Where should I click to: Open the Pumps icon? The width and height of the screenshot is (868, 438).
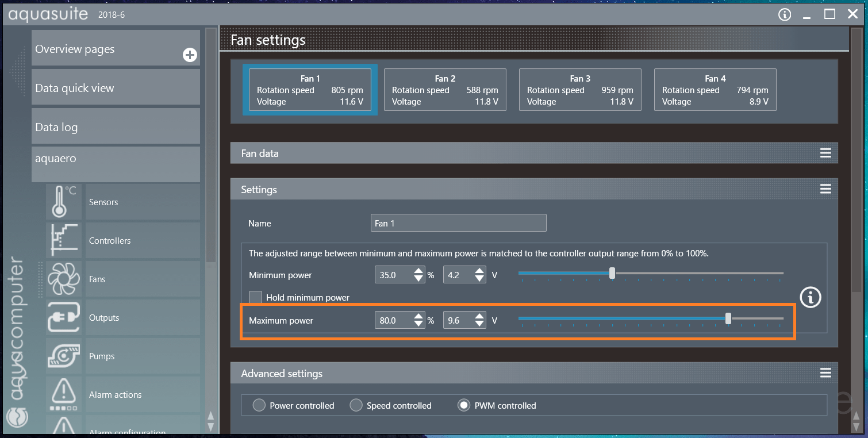pyautogui.click(x=64, y=356)
